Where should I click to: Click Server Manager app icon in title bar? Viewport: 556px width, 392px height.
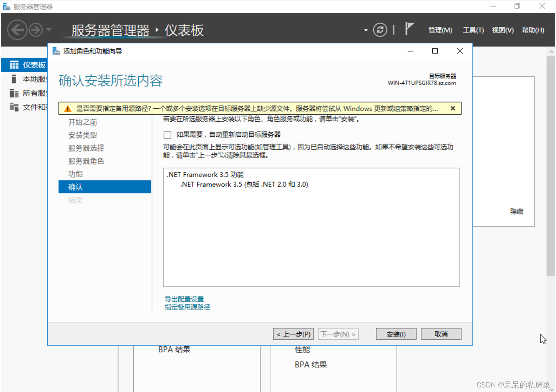[x=6, y=7]
